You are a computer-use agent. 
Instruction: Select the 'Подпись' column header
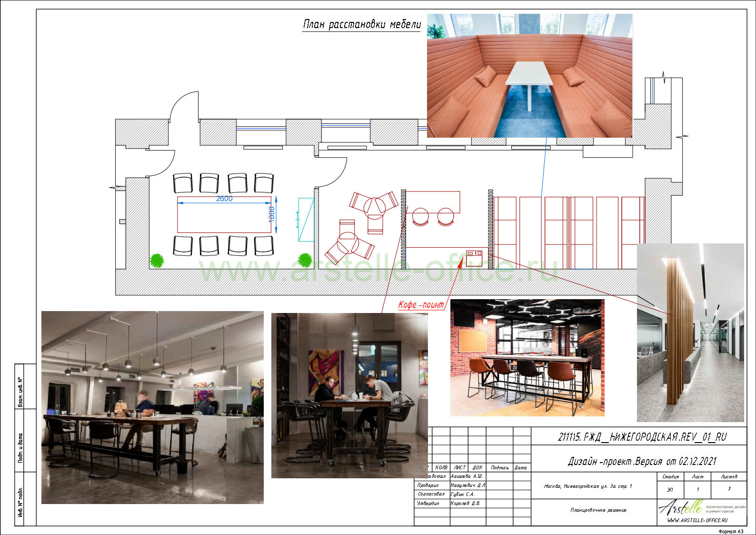[x=499, y=468]
